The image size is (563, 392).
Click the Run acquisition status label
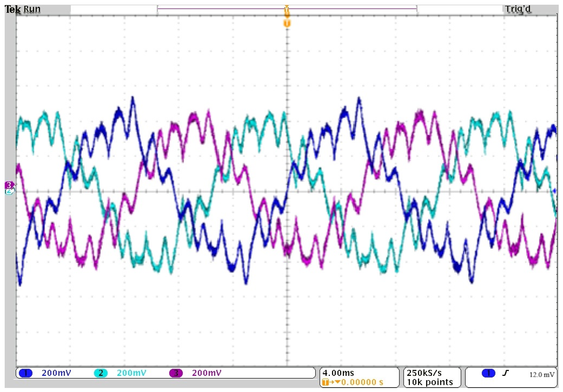point(32,9)
